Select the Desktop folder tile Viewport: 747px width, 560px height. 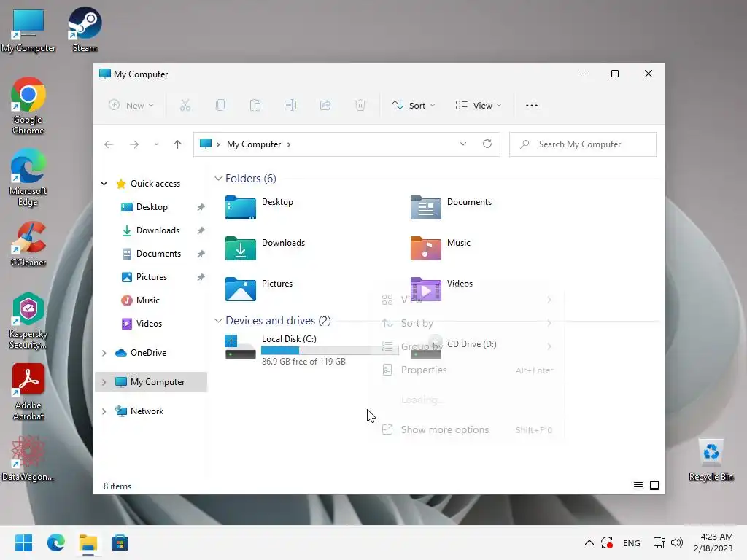coord(260,207)
